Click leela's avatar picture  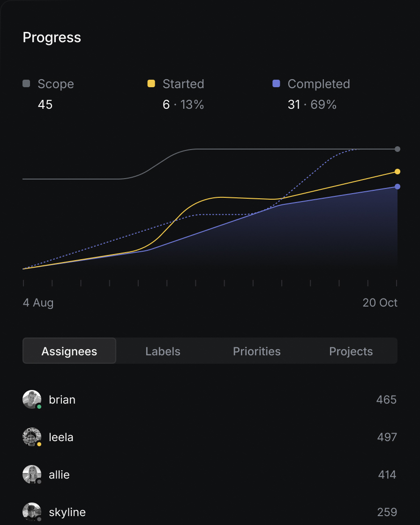(x=31, y=437)
